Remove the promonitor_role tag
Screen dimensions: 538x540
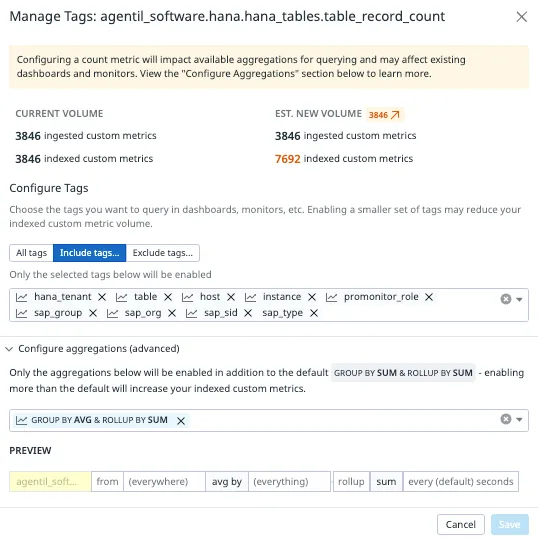tap(429, 297)
